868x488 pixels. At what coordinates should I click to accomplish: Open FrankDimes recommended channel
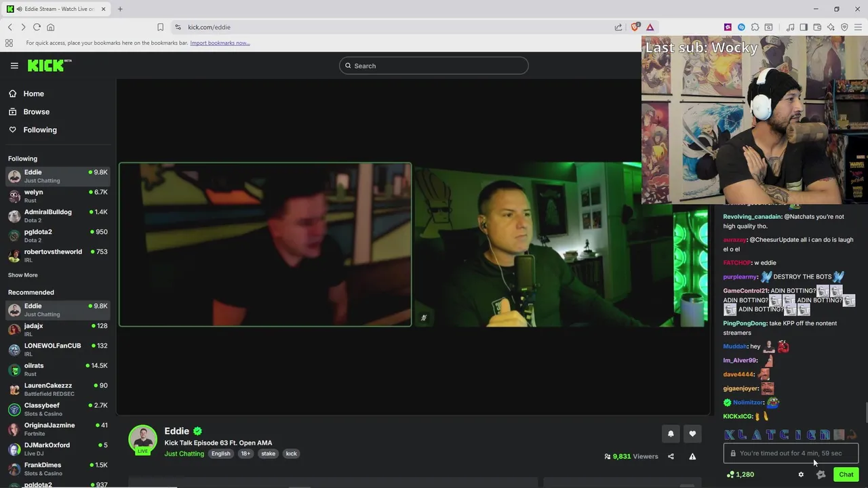pos(58,468)
